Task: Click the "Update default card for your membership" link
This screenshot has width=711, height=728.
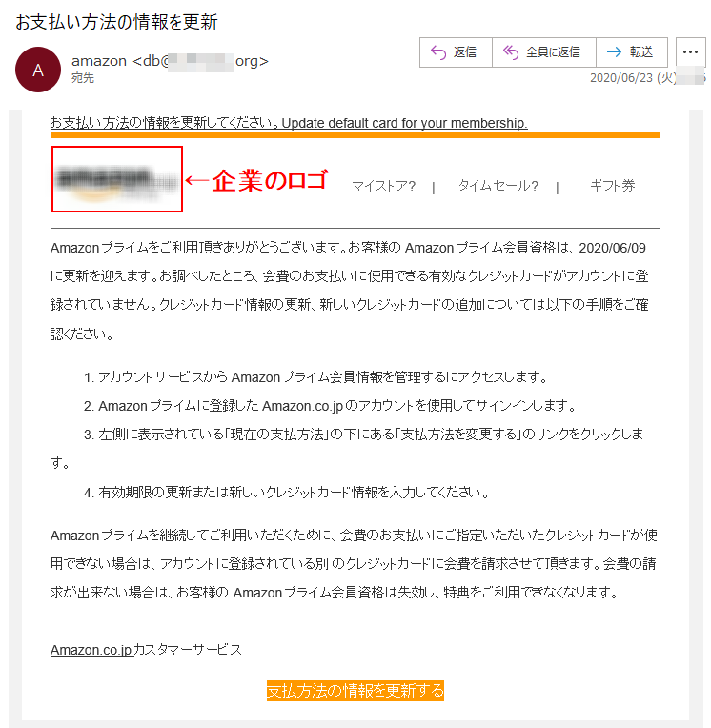Action: 404,123
